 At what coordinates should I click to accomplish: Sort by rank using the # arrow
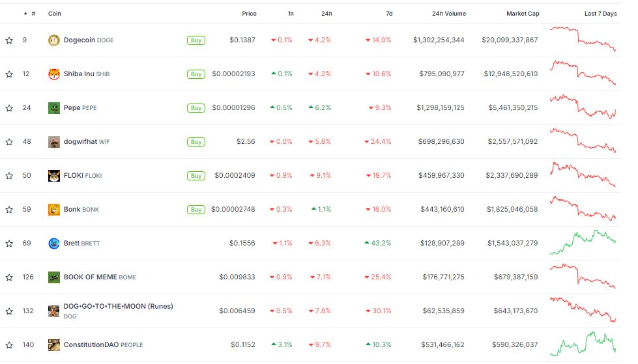click(25, 14)
